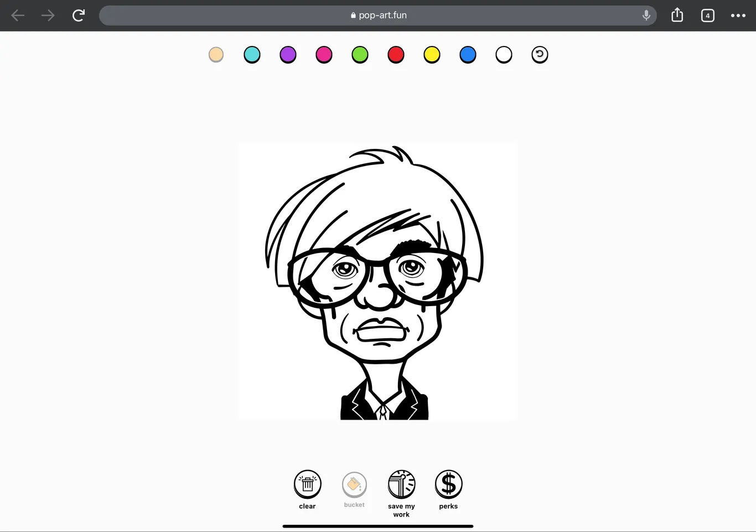The image size is (756, 532).
Task: Activate voice search with the microphone icon
Action: 646,15
